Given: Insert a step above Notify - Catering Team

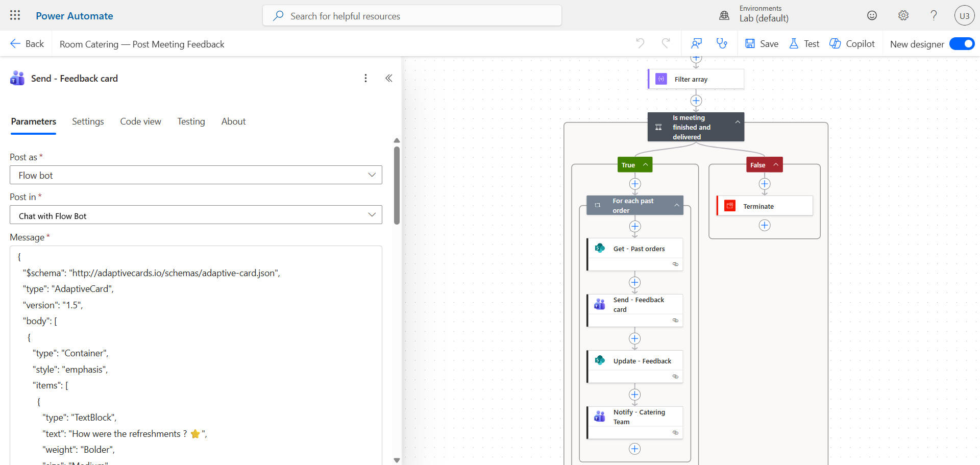Looking at the screenshot, I should (635, 395).
